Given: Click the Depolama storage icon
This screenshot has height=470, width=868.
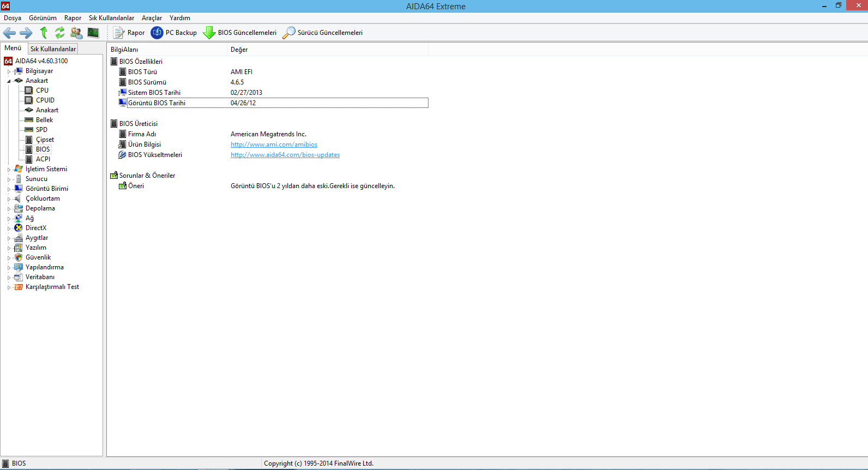Looking at the screenshot, I should (x=19, y=208).
